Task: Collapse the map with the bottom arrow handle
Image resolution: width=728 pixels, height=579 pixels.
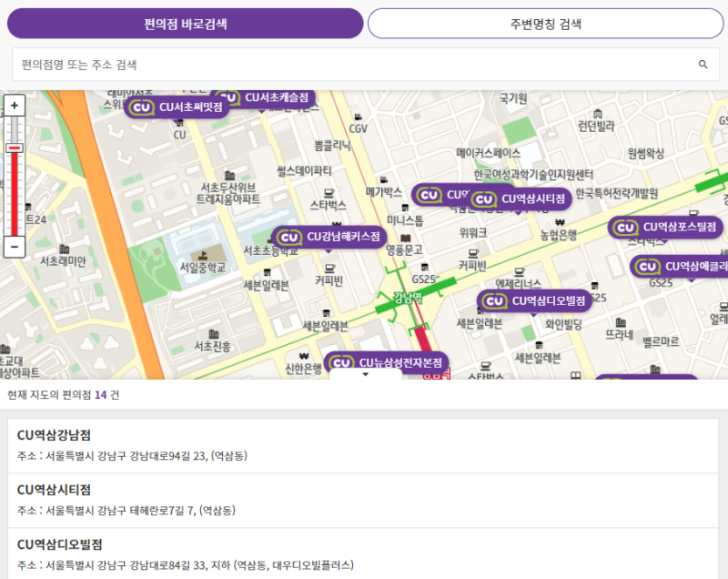Action: pos(366,374)
